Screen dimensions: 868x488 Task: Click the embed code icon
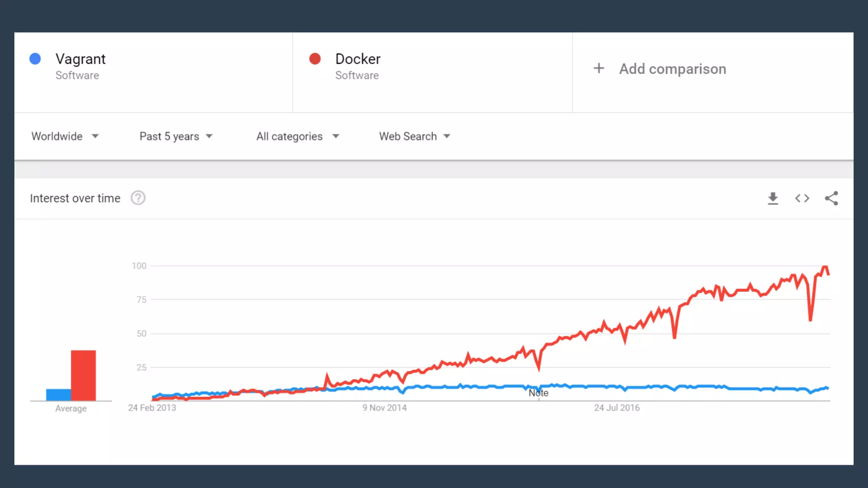[802, 198]
